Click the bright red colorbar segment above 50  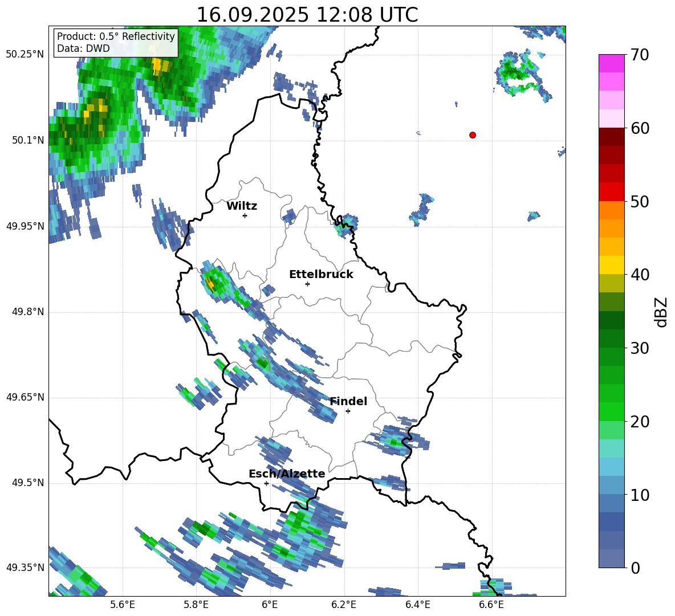pos(611,191)
